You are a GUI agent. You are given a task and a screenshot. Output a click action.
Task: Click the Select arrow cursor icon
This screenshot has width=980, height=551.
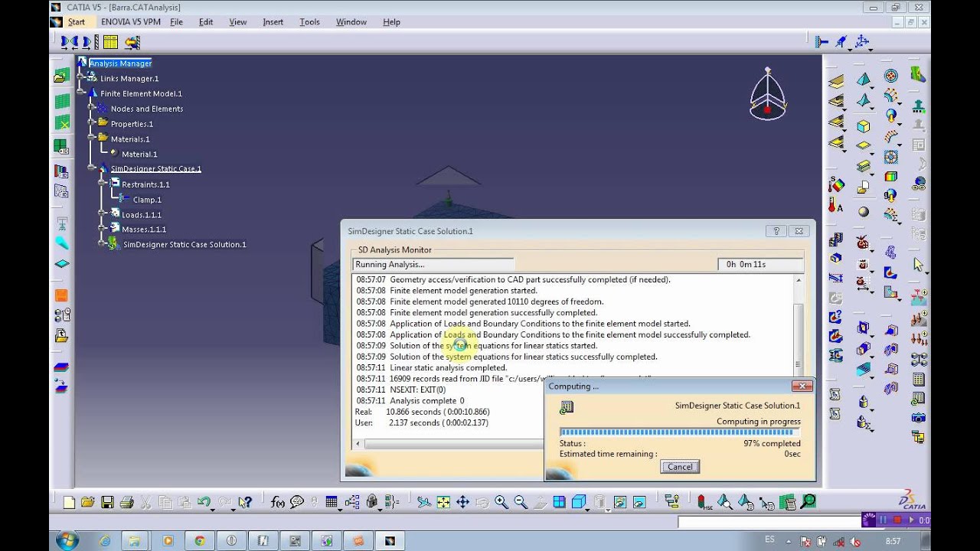919,265
